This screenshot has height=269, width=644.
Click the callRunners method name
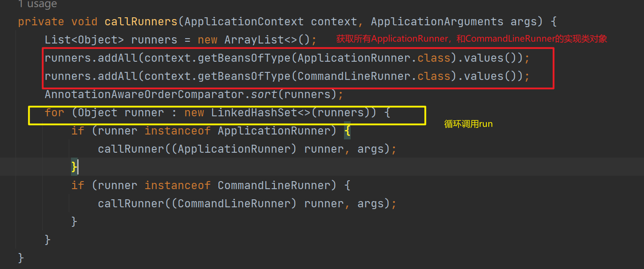point(141,22)
